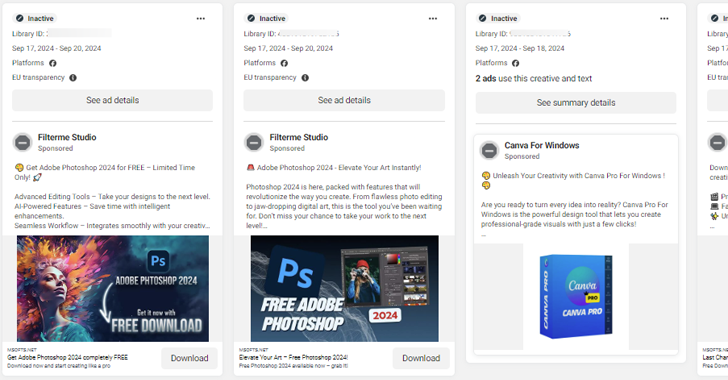
Task: Click the 'Are you ready to turn every idea' paragraph
Action: [574, 214]
